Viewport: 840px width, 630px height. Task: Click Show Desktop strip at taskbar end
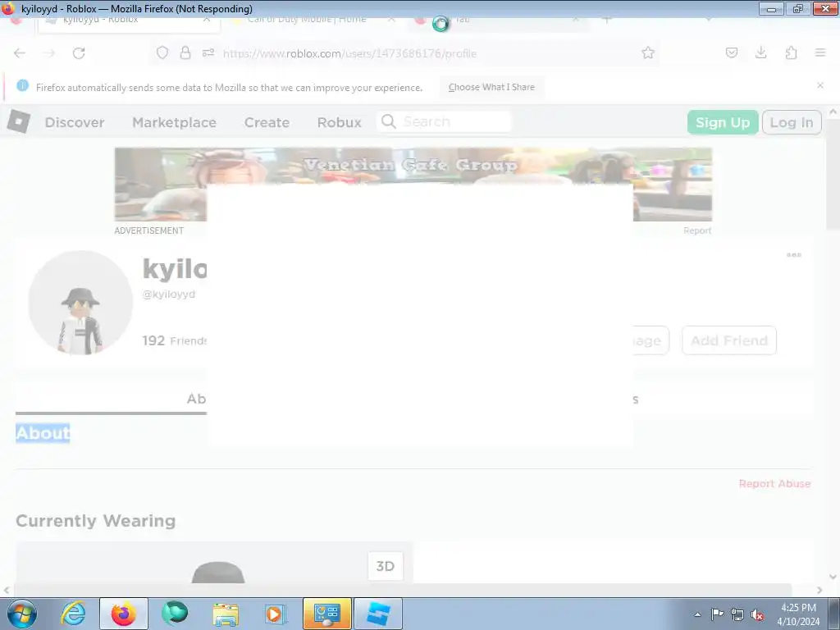(x=834, y=614)
